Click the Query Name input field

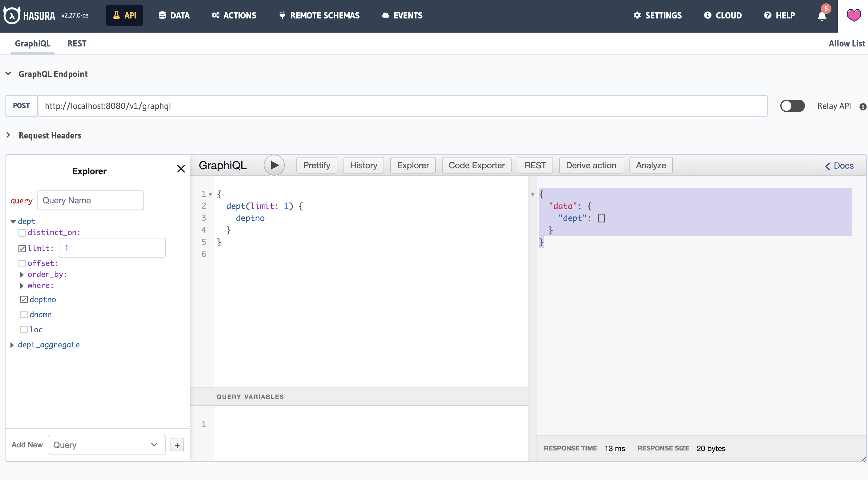(x=90, y=200)
